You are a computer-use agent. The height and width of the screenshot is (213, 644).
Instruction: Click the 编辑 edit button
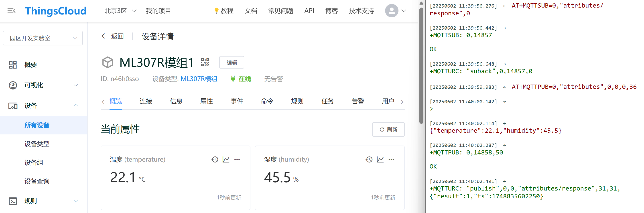click(x=232, y=62)
